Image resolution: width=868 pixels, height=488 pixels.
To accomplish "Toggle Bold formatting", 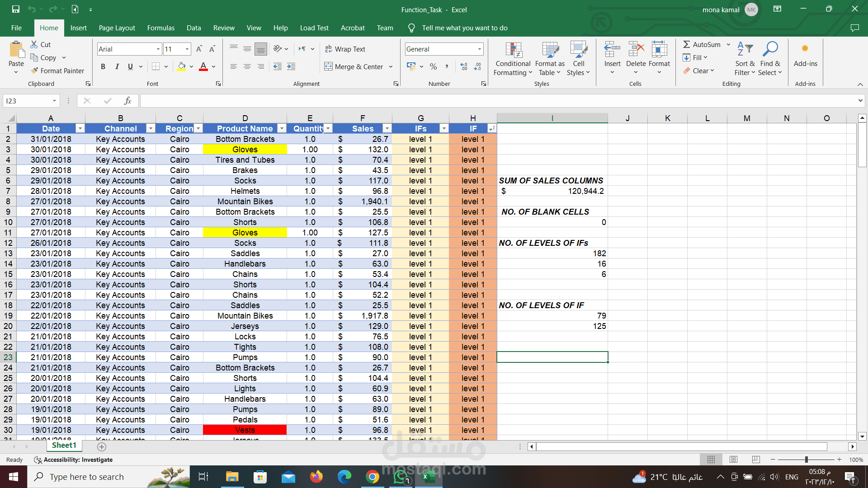I will (x=103, y=66).
